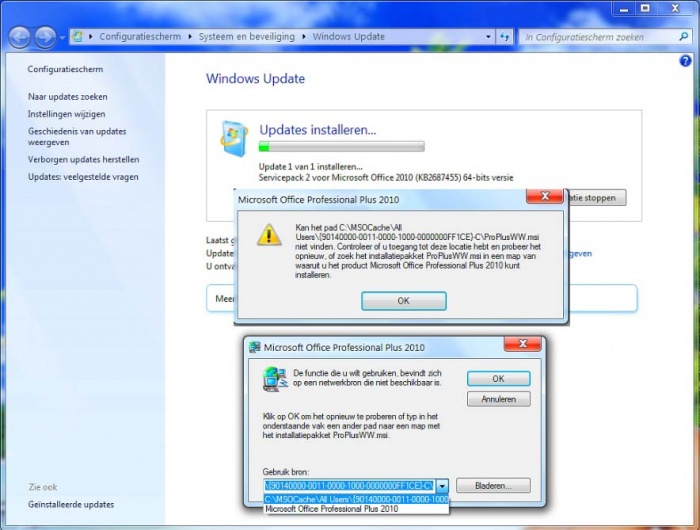Click Naar updates zoeken
Image resolution: width=700 pixels, height=530 pixels.
(67, 96)
